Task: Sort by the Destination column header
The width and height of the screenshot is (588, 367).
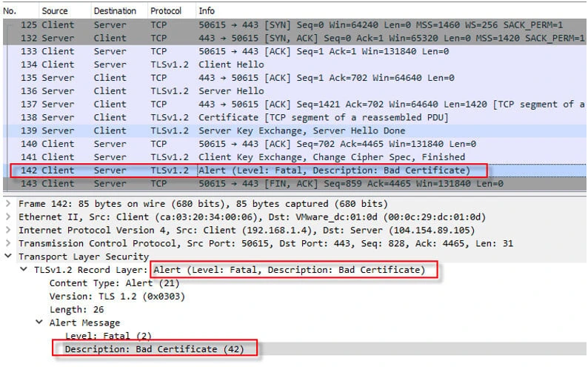Action: pyautogui.click(x=115, y=11)
